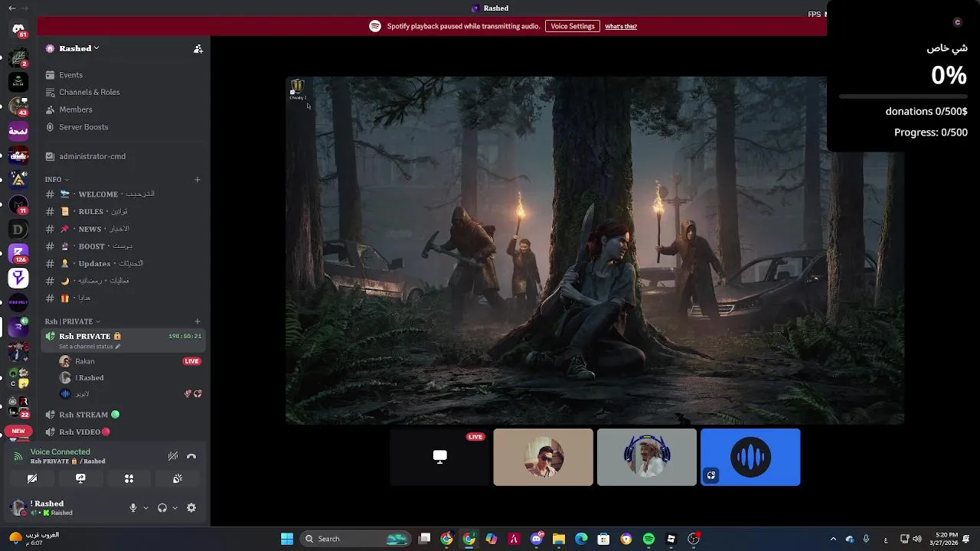980x551 pixels.
Task: Open server icon with letter D
Action: click(18, 229)
